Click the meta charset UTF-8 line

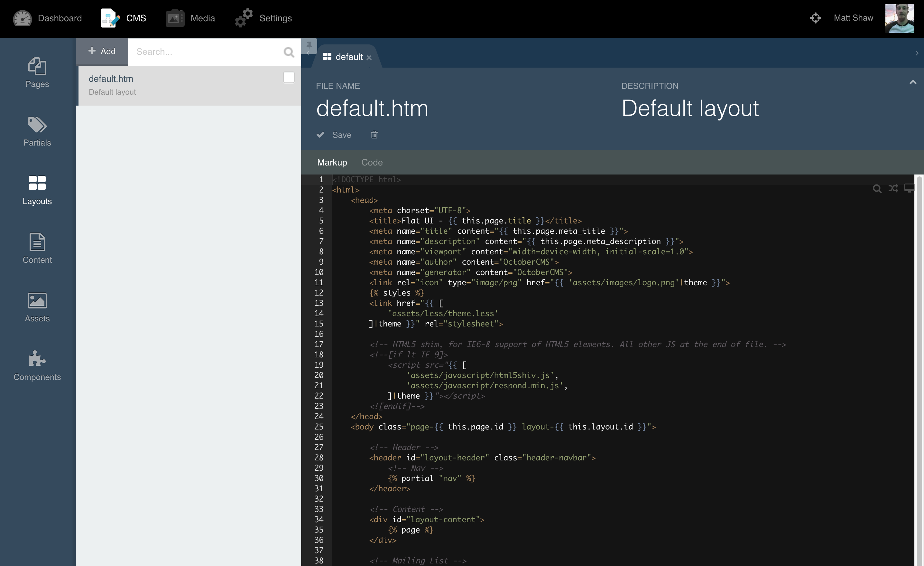click(420, 211)
